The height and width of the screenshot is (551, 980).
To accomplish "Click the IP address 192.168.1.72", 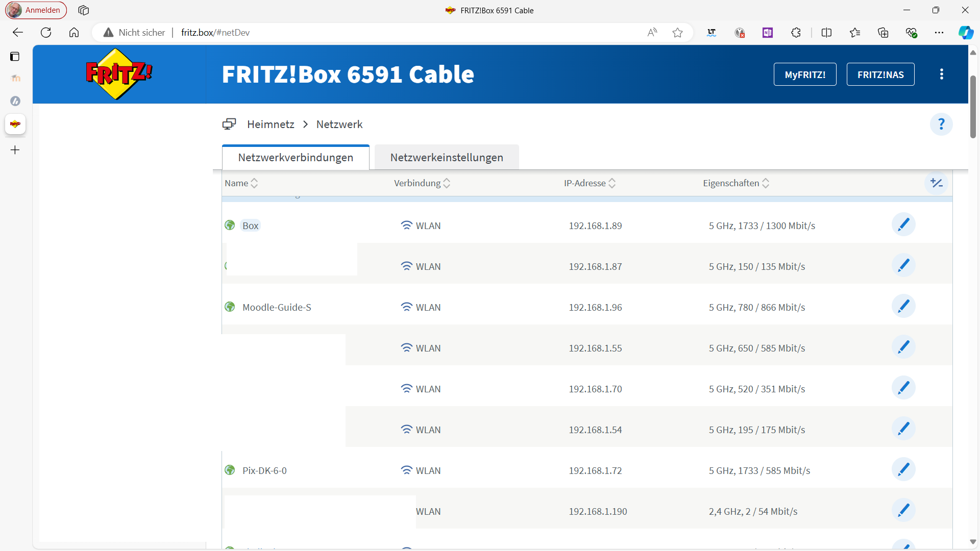I will tap(595, 470).
